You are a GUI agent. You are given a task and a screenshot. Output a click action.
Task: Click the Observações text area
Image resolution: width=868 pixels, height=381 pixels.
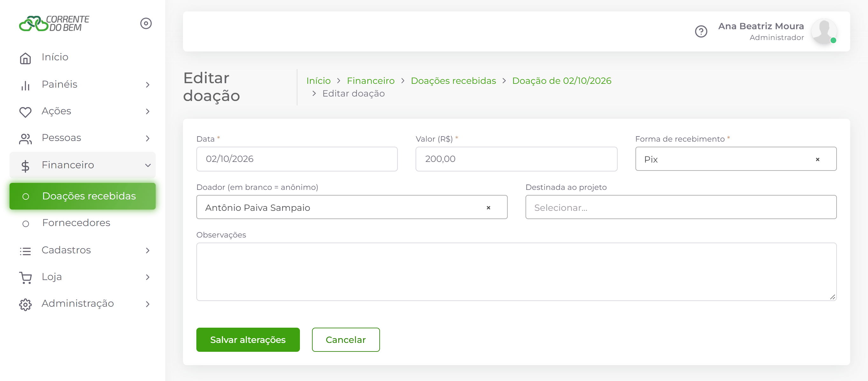tap(516, 272)
